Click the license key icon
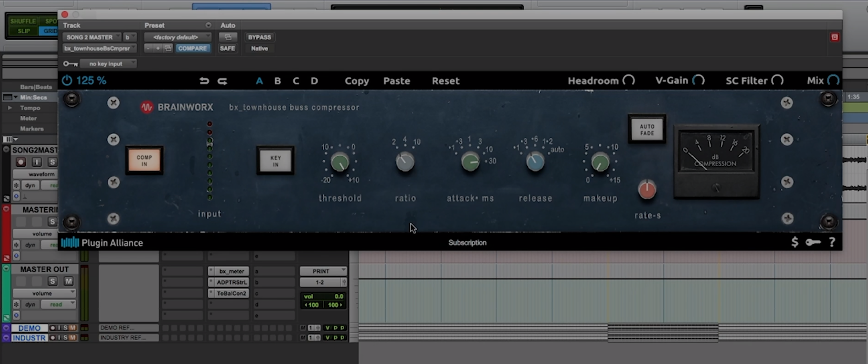This screenshot has width=868, height=364. pyautogui.click(x=813, y=242)
